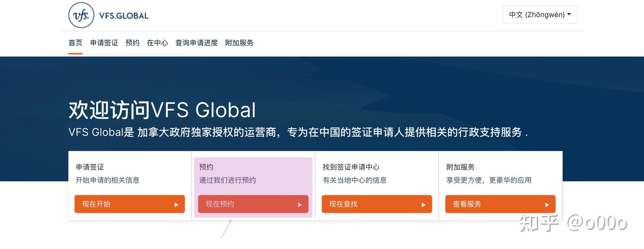The height and width of the screenshot is (249, 644).
Task: Click the arrow icon on 现在开始
Action: (x=176, y=205)
